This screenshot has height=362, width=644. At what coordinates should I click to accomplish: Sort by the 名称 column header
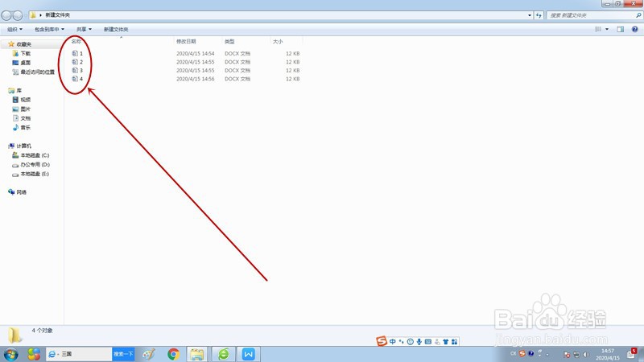coord(76,42)
